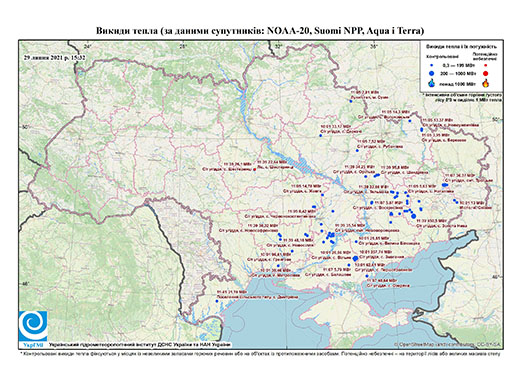This screenshot has height=368, width=520.
Task: Click the blue flame icon in the legend
Action: tap(432, 83)
